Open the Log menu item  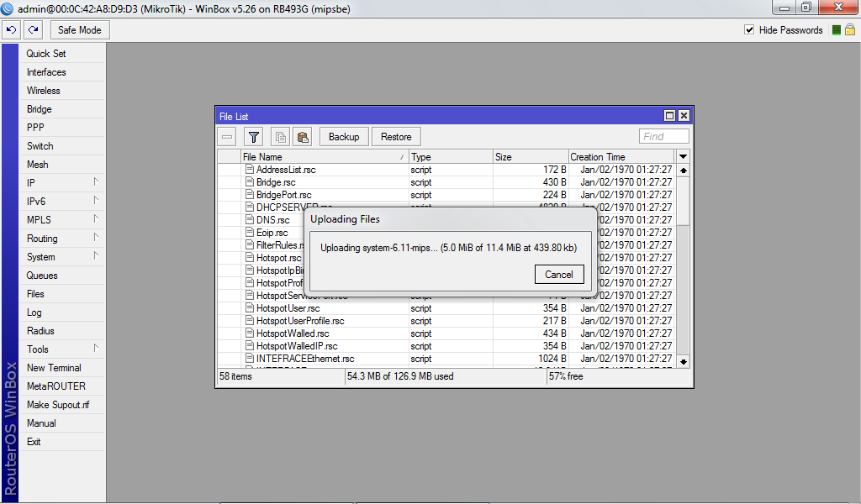[x=61, y=312]
